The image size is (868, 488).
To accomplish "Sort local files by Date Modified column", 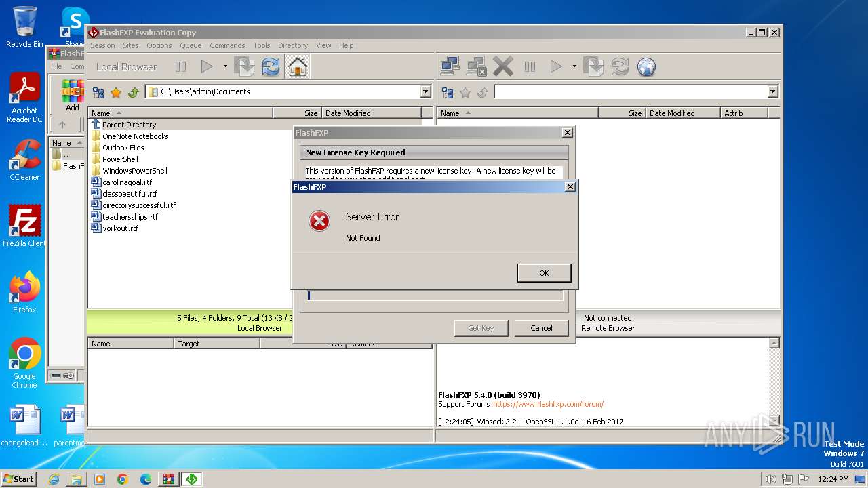I will tap(372, 113).
